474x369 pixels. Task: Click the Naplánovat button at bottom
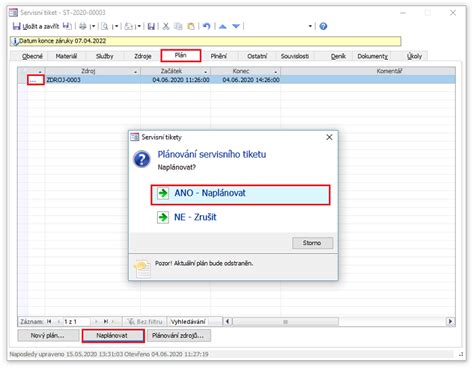113,336
